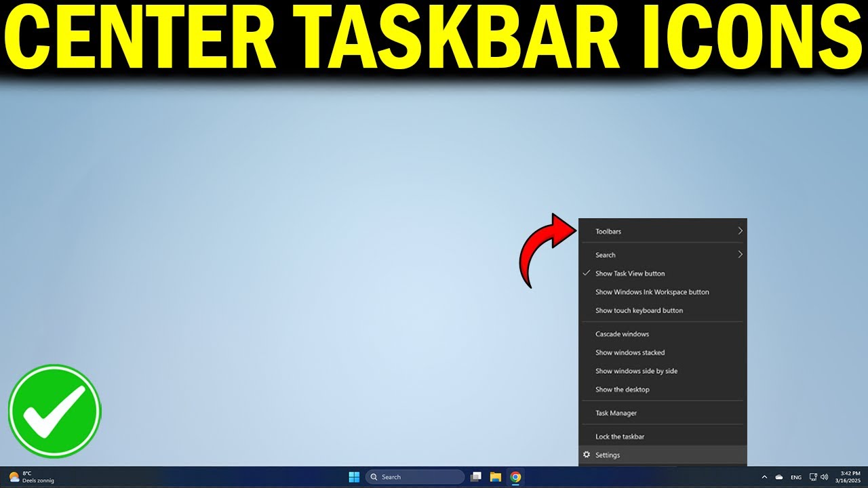Open the weather widget showing 8°C
Screen dimensions: 868x488
31,477
